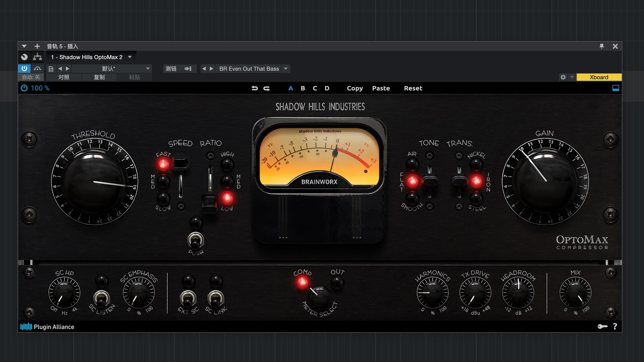The height and width of the screenshot is (362, 644).
Task: Switch to settings slot D
Action: click(x=327, y=88)
